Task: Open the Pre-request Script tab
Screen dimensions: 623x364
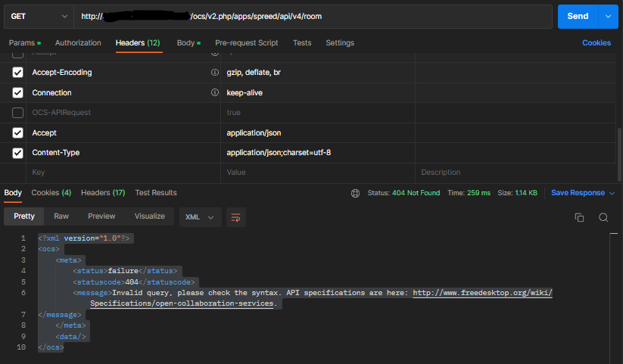Action: pos(246,43)
